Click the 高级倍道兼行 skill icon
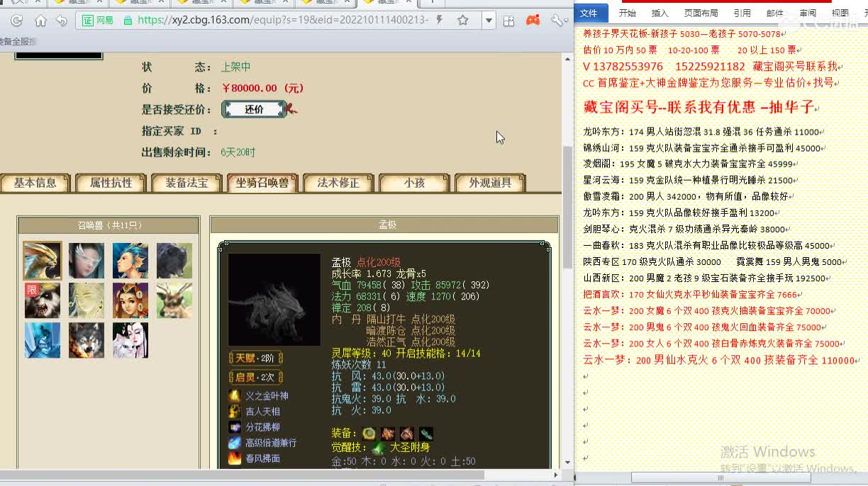The height and width of the screenshot is (486, 868). click(x=235, y=442)
